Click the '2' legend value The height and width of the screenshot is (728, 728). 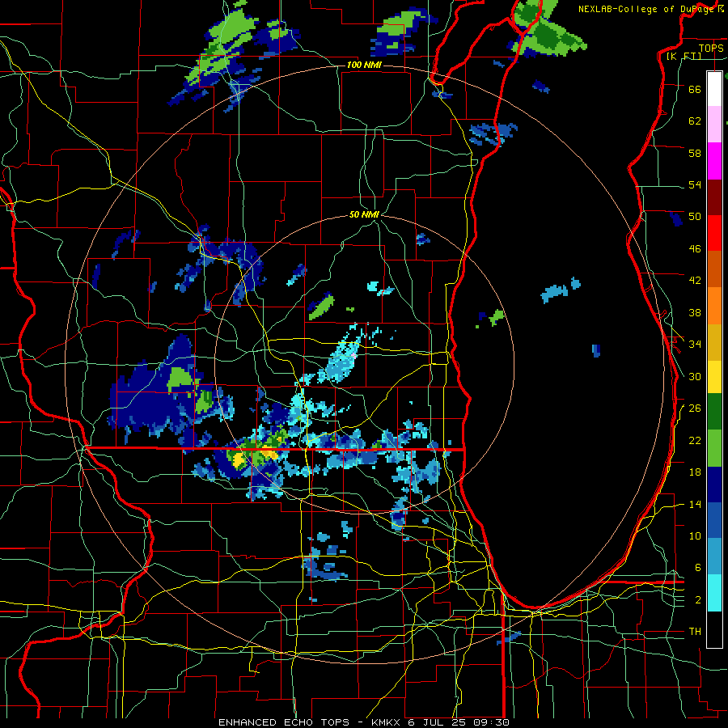click(698, 600)
